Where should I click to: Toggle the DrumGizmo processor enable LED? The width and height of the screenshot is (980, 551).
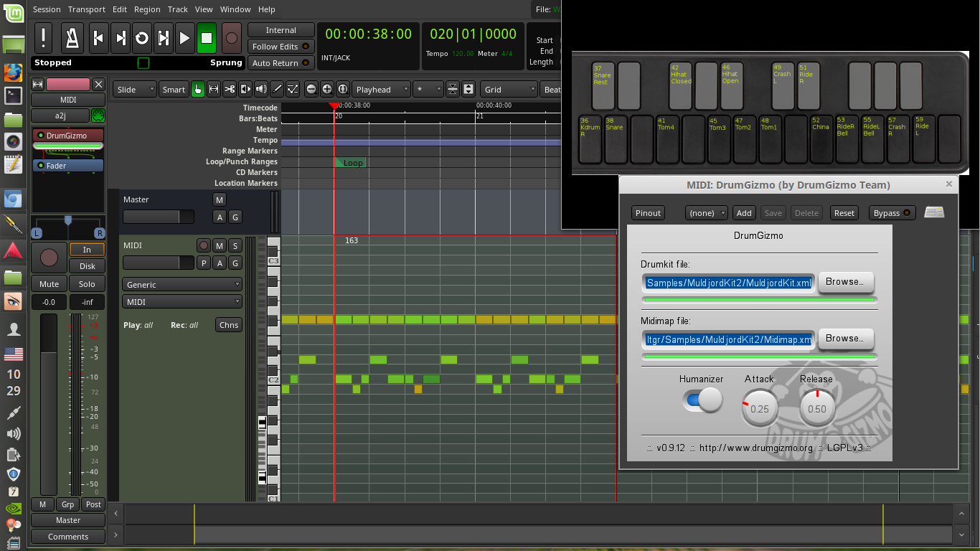pos(41,136)
